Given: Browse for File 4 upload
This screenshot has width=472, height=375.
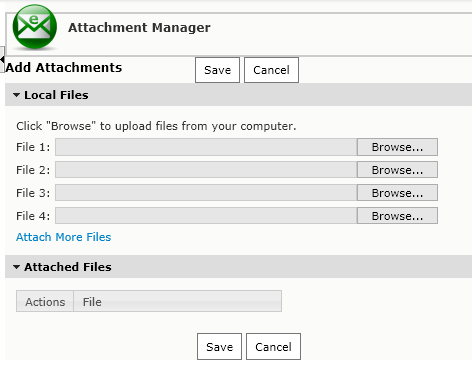Looking at the screenshot, I should (x=397, y=216).
